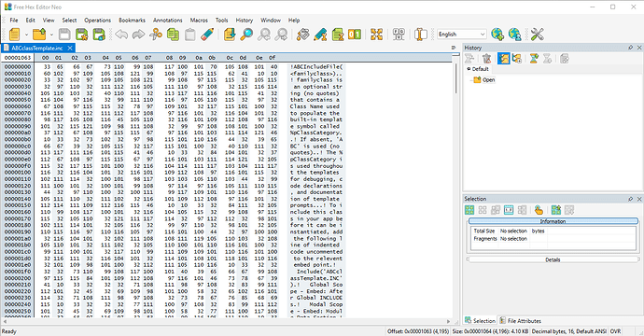
Task: Open the Macros menu
Action: pos(199,21)
